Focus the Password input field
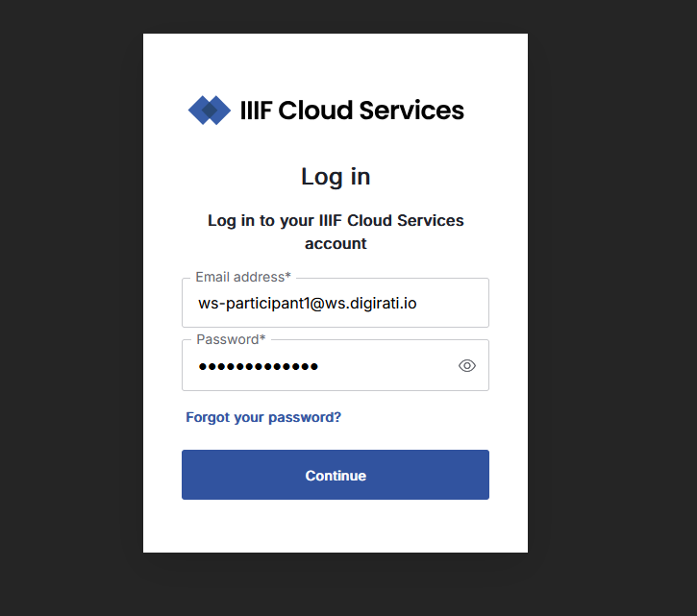Image resolution: width=697 pixels, height=616 pixels. click(x=336, y=365)
